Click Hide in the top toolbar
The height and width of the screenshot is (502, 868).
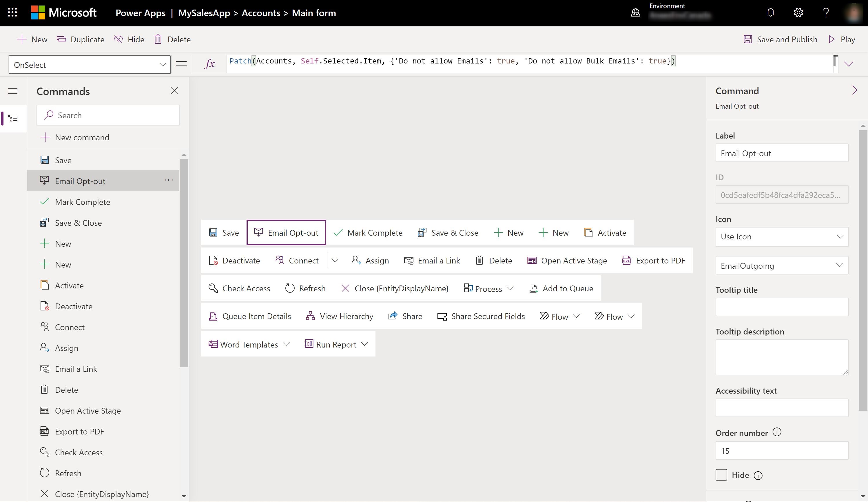129,39
